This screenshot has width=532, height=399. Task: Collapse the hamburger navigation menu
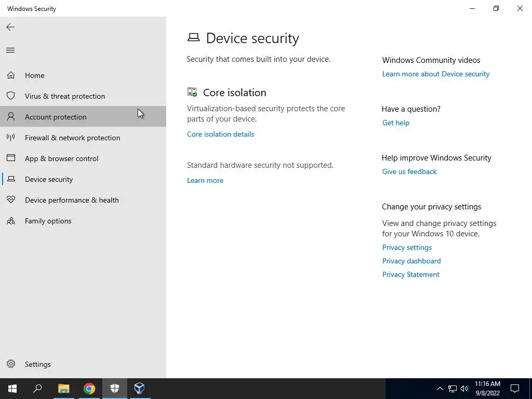10,50
